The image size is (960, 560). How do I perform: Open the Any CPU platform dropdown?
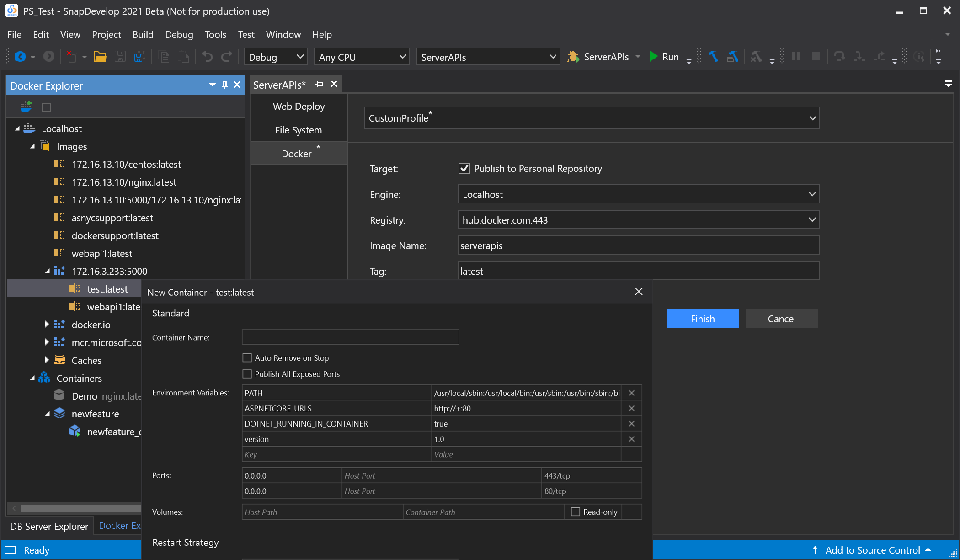click(362, 57)
